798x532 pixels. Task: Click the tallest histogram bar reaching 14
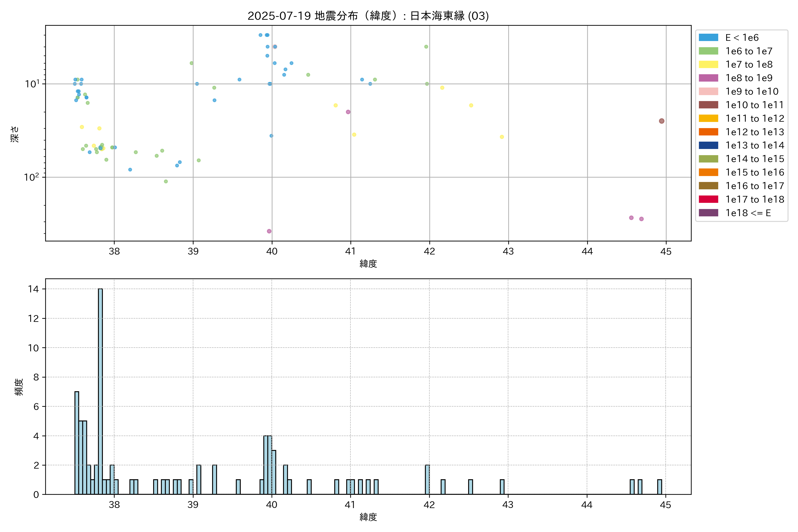[x=100, y=390]
